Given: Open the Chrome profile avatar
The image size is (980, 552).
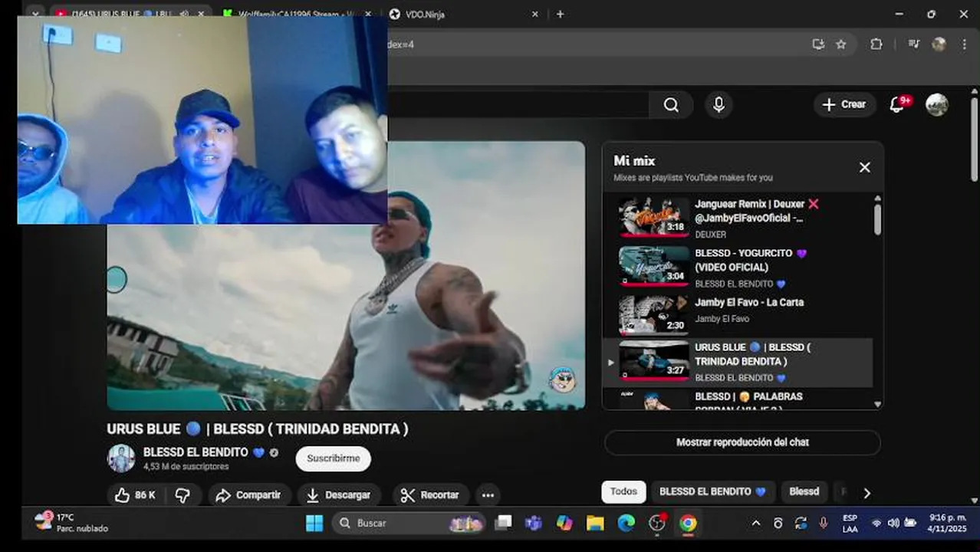Looking at the screenshot, I should coord(939,44).
